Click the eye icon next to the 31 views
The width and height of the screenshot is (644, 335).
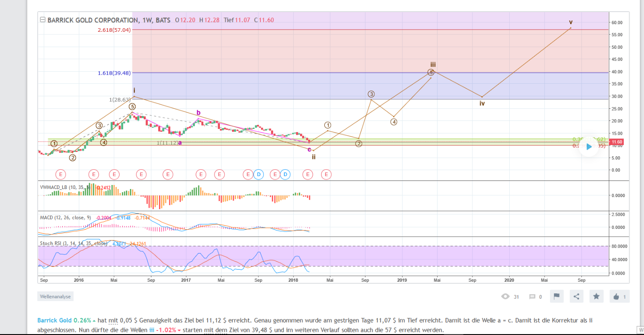tap(506, 296)
